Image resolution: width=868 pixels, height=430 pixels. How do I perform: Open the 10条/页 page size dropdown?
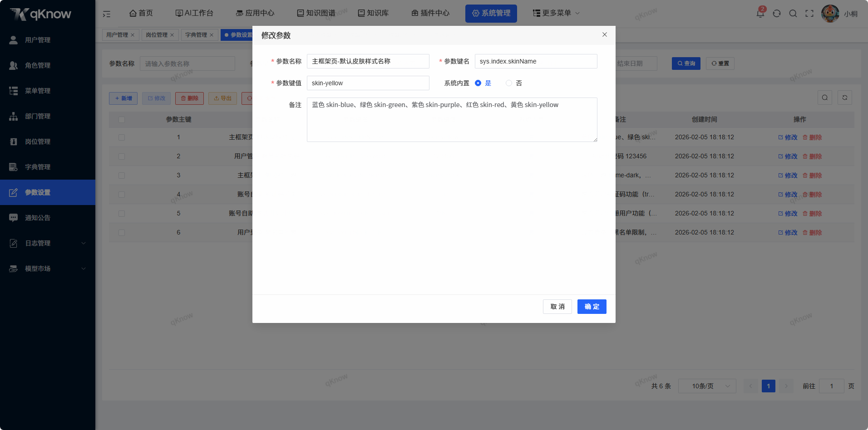coord(707,386)
